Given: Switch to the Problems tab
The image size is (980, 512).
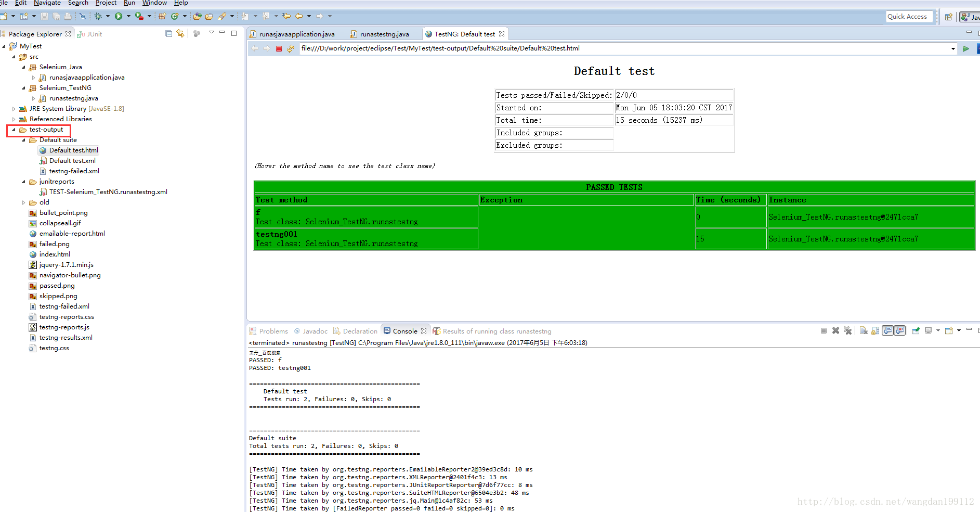Looking at the screenshot, I should pos(269,331).
